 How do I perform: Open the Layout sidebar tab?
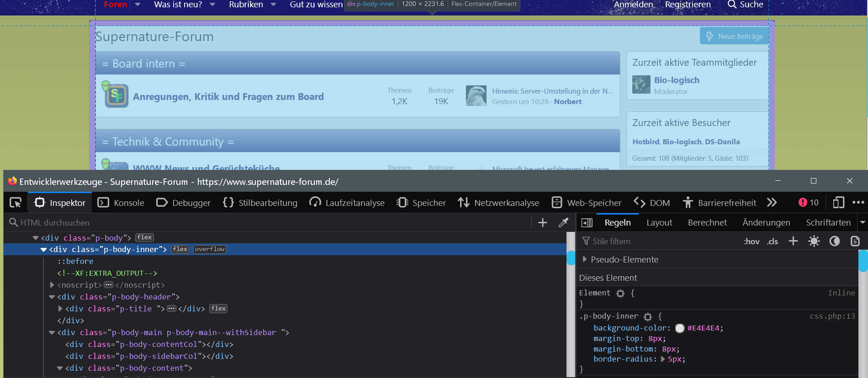point(659,222)
